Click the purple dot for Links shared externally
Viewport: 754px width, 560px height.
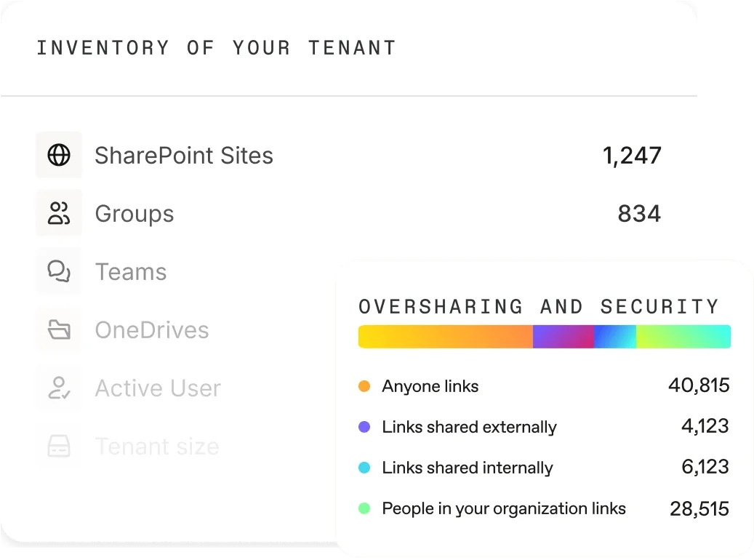tap(364, 427)
